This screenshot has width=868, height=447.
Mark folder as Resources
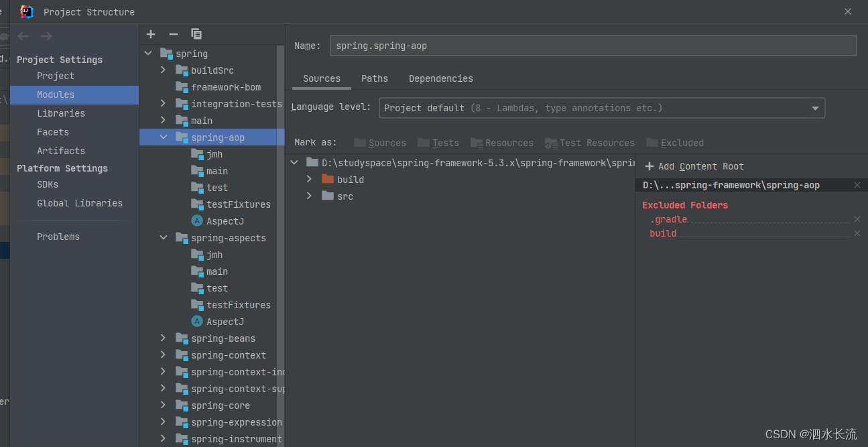click(502, 143)
